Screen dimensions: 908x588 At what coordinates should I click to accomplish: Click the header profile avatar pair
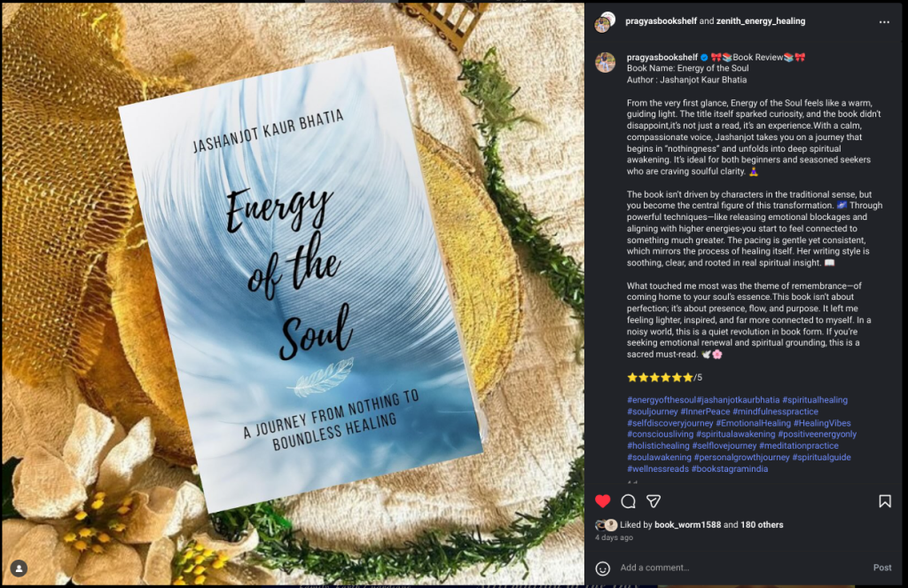[605, 22]
